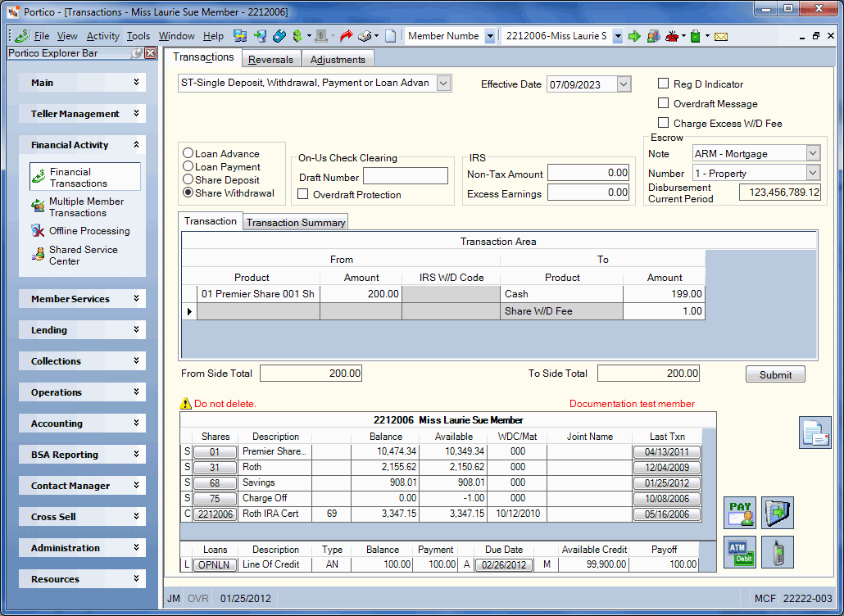This screenshot has width=844, height=616.
Task: Open the Member Number search type dropdown
Action: point(490,36)
